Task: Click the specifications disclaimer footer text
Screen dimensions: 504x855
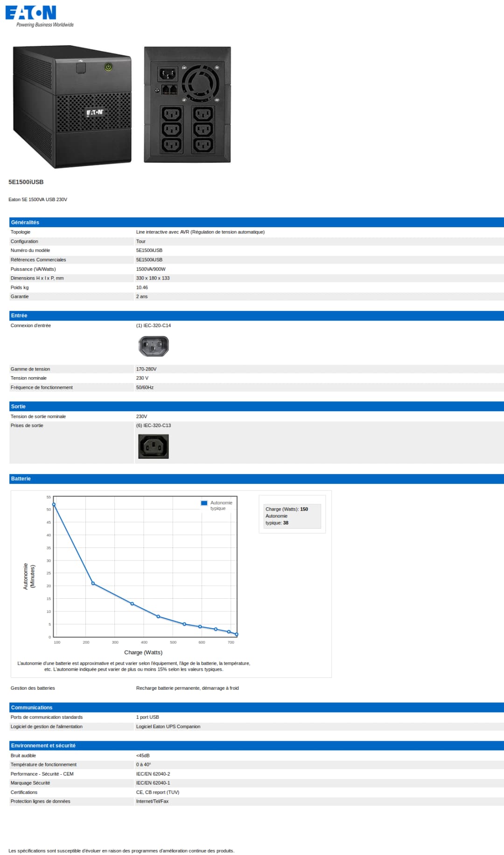Action: (121, 851)
